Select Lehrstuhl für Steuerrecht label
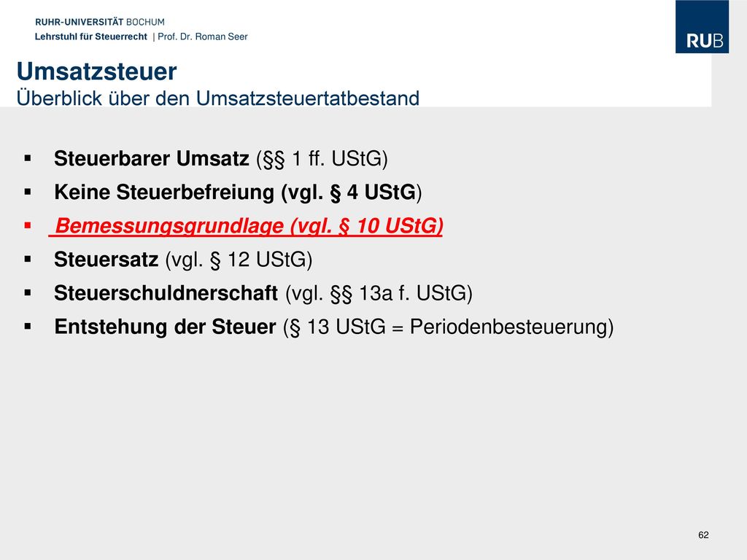 (91, 36)
